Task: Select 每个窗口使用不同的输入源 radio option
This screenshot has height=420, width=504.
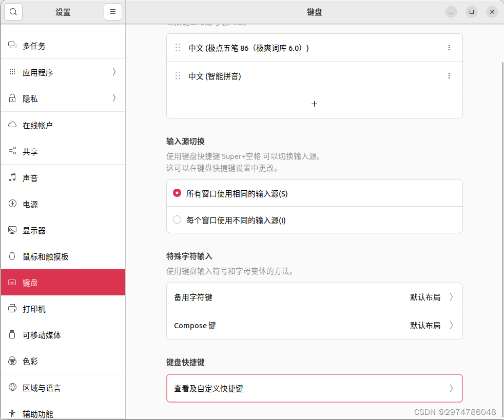Action: (x=177, y=219)
